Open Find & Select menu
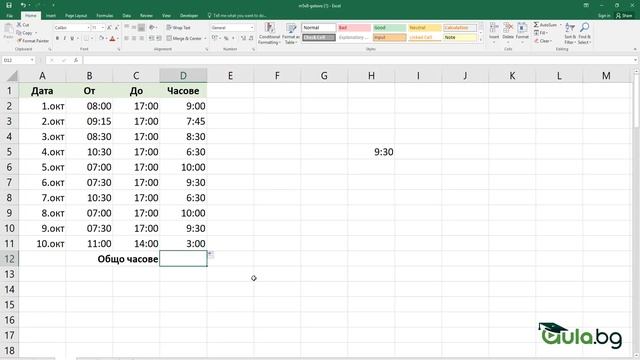This screenshot has width=640, height=360. coord(584,33)
